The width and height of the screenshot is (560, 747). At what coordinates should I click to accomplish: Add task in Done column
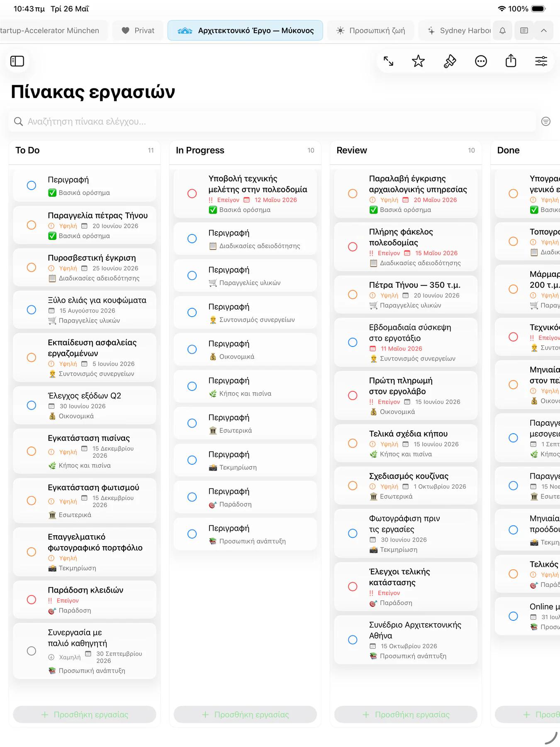tap(528, 715)
